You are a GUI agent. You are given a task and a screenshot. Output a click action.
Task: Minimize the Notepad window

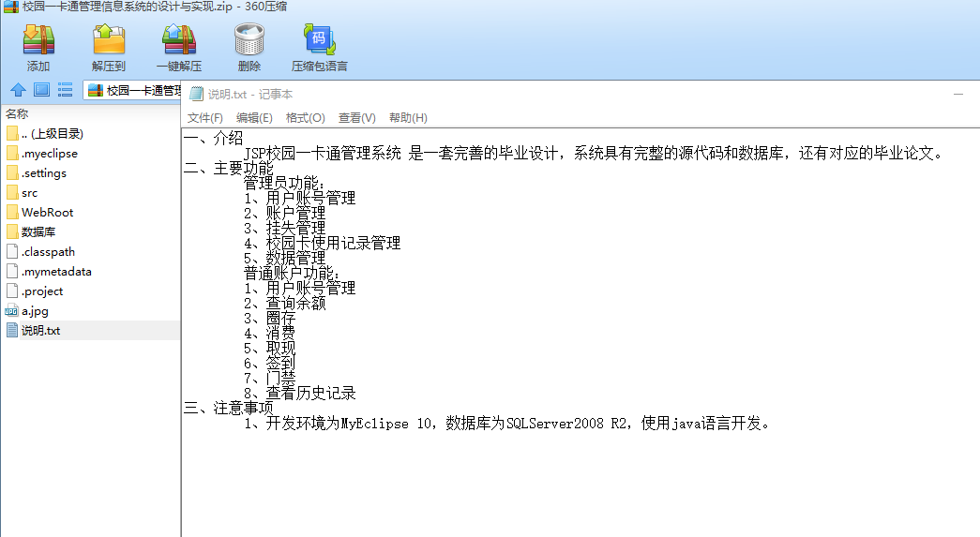coord(958,95)
